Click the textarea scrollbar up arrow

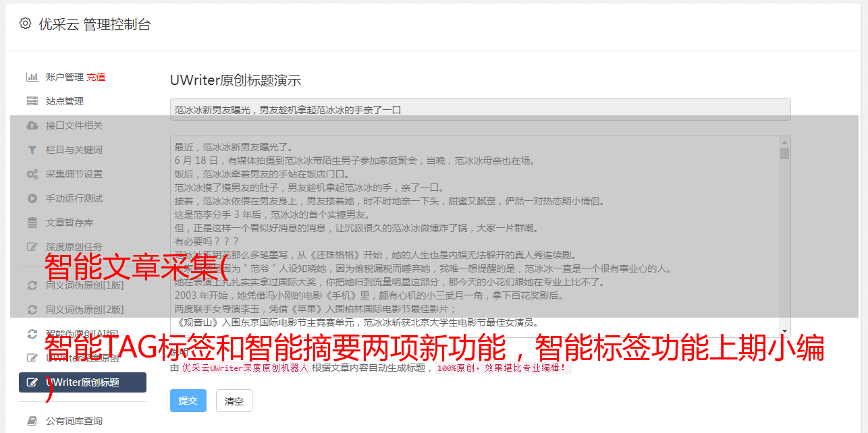click(784, 142)
